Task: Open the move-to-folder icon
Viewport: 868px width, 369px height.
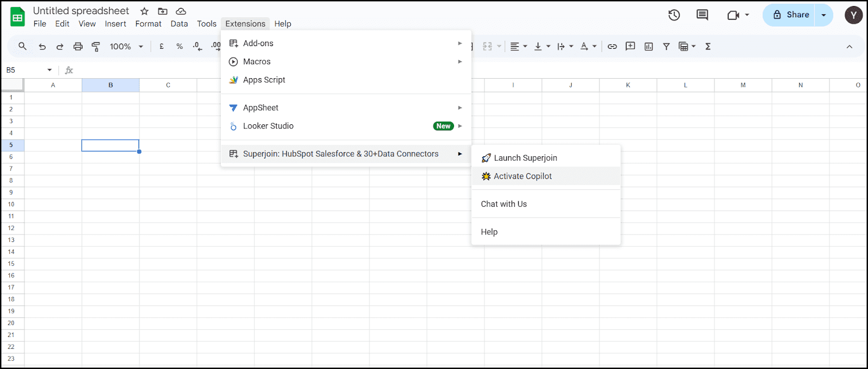Action: [x=163, y=11]
